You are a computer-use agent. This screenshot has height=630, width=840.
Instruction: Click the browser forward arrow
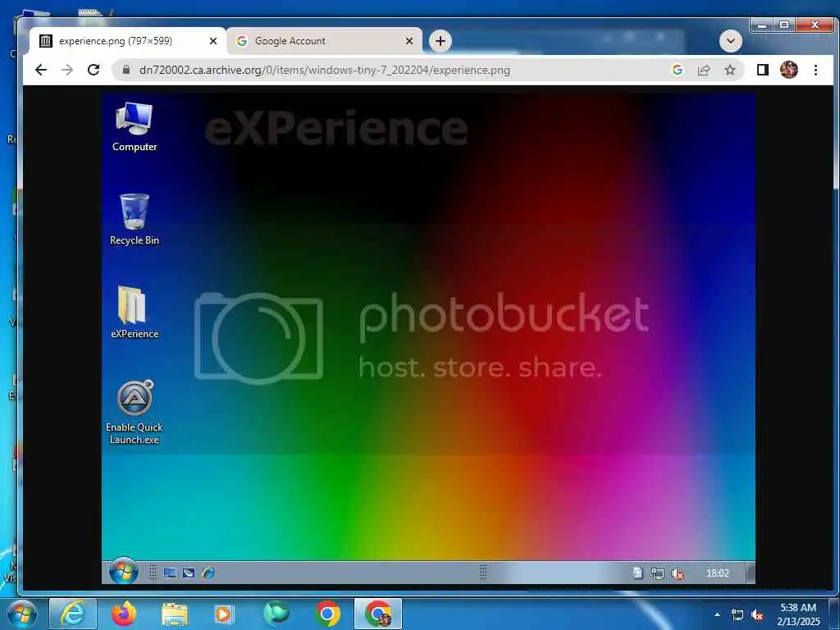click(x=67, y=70)
